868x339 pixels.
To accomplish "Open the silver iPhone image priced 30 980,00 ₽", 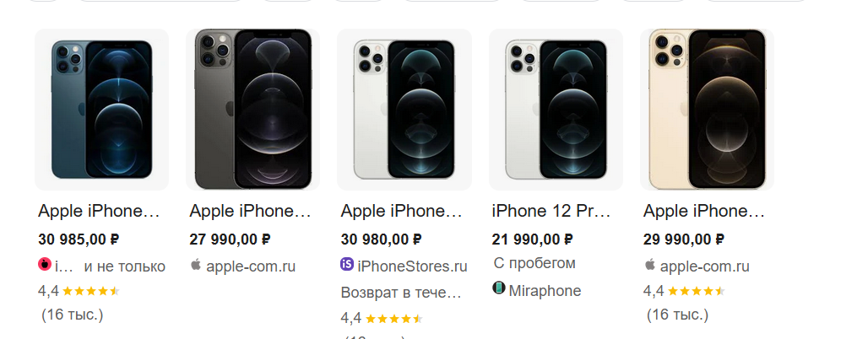I will click(x=404, y=110).
